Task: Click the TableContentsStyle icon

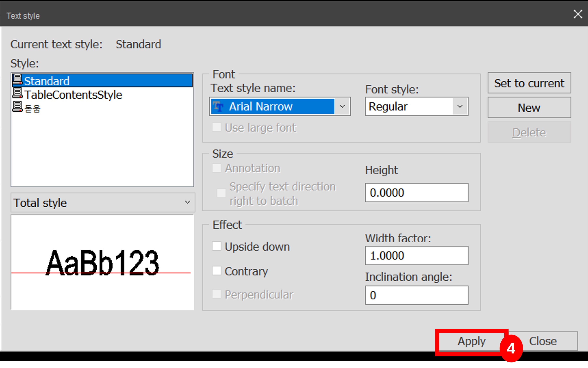Action: tap(17, 94)
